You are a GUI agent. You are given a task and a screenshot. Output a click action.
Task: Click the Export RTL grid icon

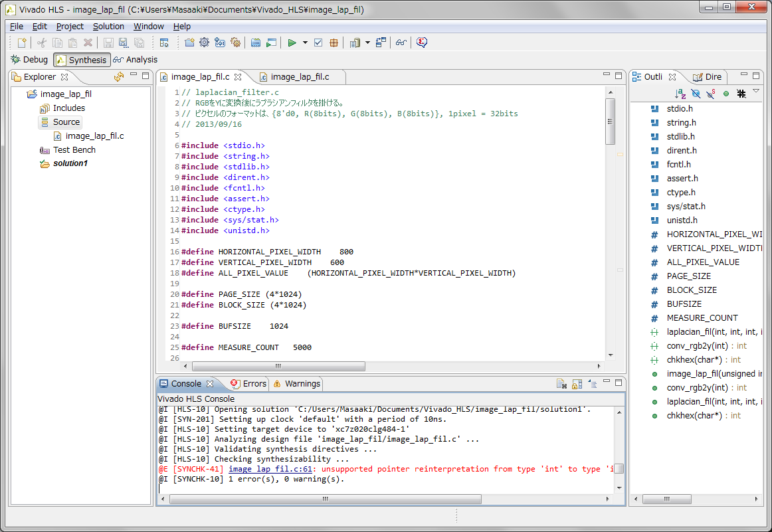point(334,42)
